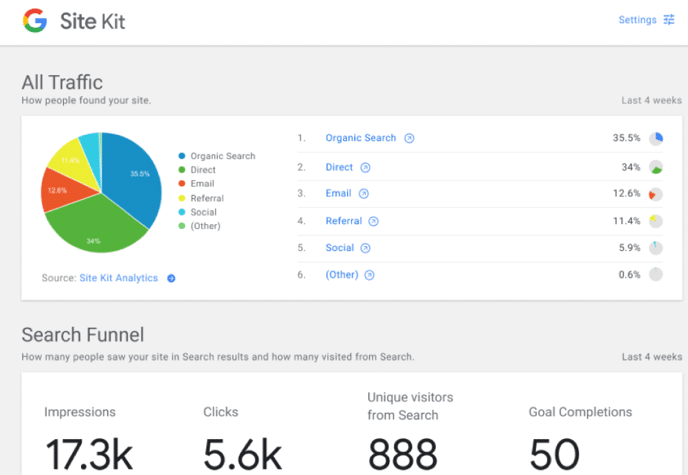Open the Organic Search traffic link
688x475 pixels.
360,138
